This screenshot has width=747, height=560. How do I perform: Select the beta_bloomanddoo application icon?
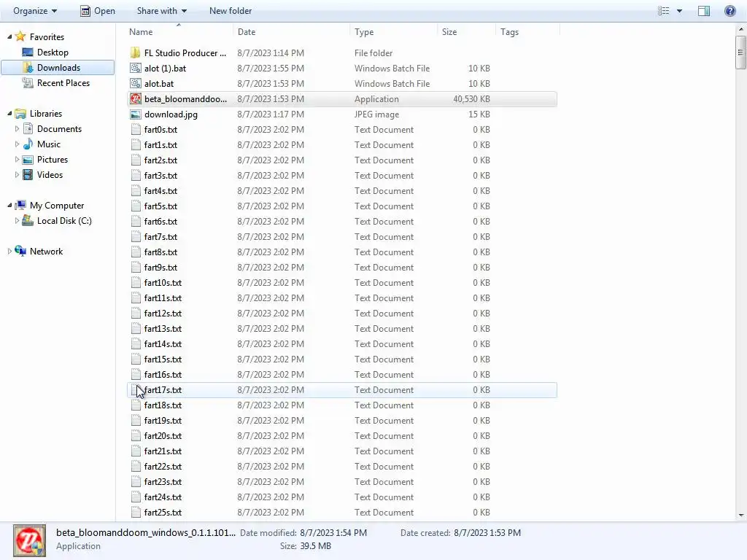click(135, 98)
